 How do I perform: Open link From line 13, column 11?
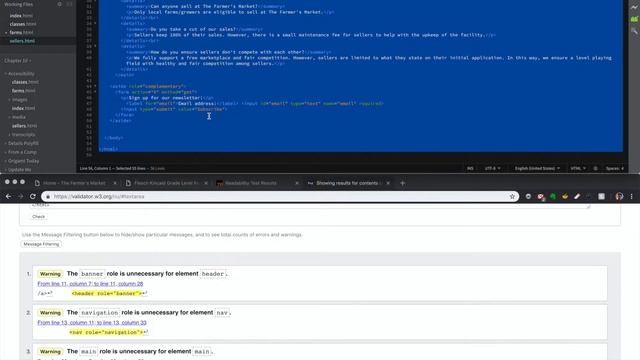point(92,322)
